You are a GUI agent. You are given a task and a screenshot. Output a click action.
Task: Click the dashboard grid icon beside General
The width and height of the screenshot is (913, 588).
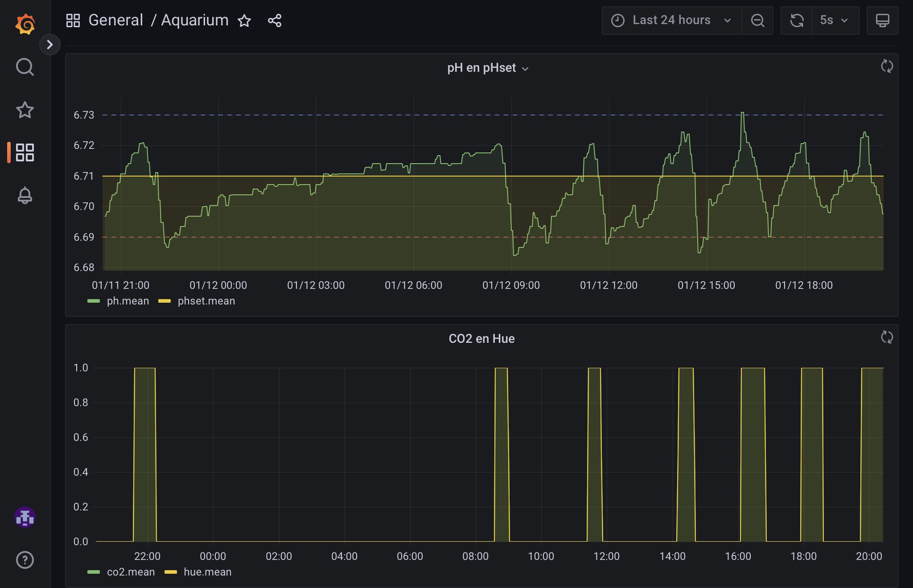tap(73, 21)
